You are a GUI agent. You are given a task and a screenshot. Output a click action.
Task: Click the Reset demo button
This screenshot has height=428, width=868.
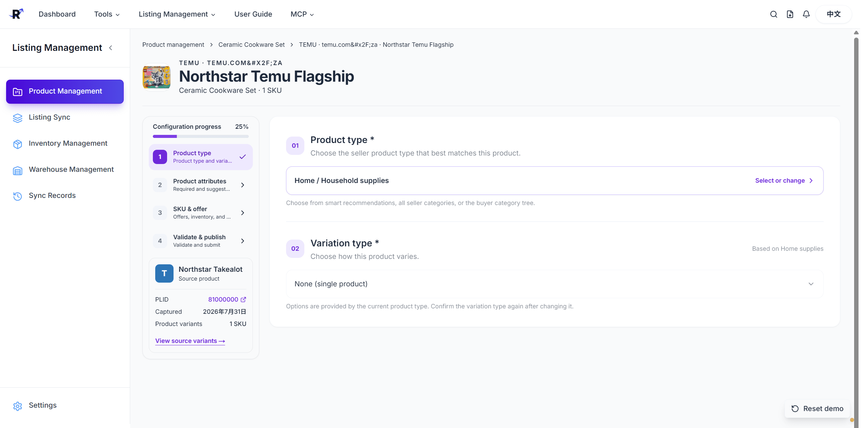817,408
